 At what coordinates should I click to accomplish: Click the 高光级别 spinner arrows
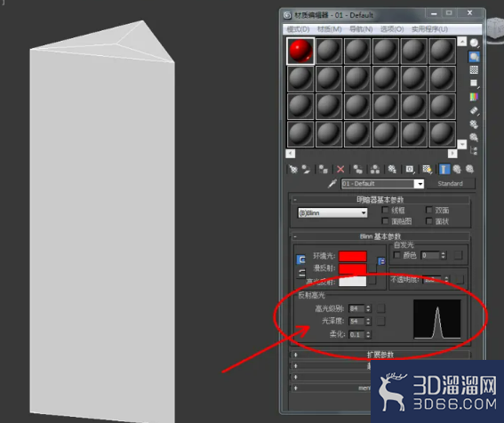point(368,308)
